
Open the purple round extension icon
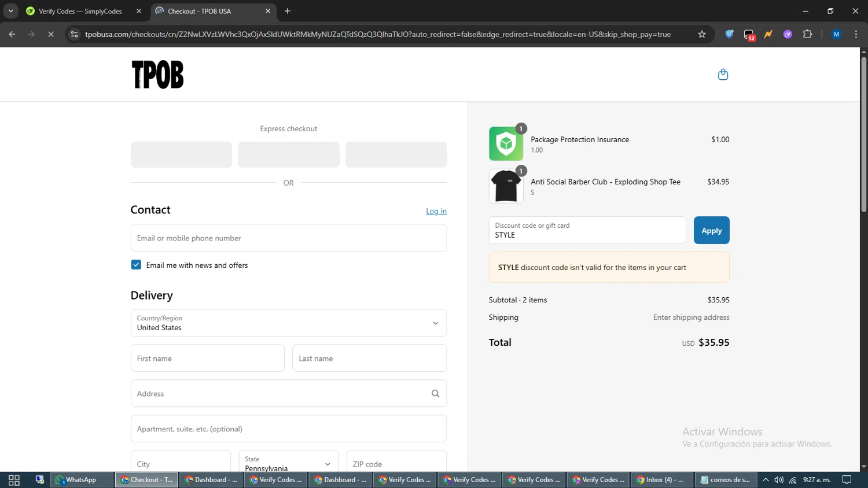[788, 34]
